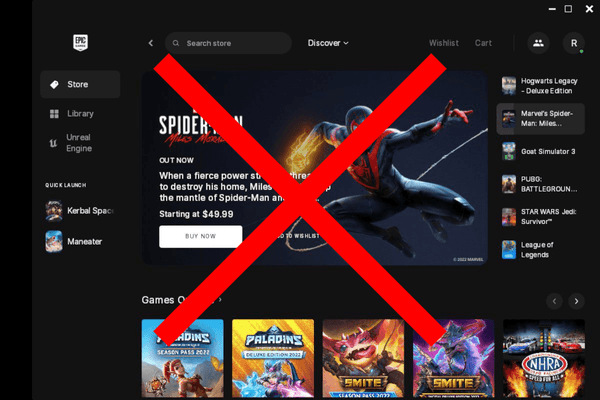Launch Maneater from quick launch
This screenshot has width=600, height=400.
pos(74,242)
